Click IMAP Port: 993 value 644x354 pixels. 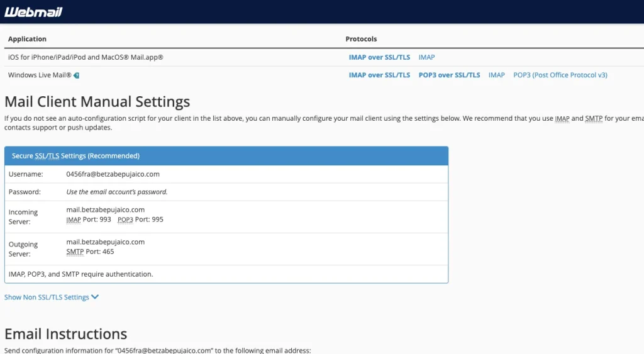coord(88,219)
